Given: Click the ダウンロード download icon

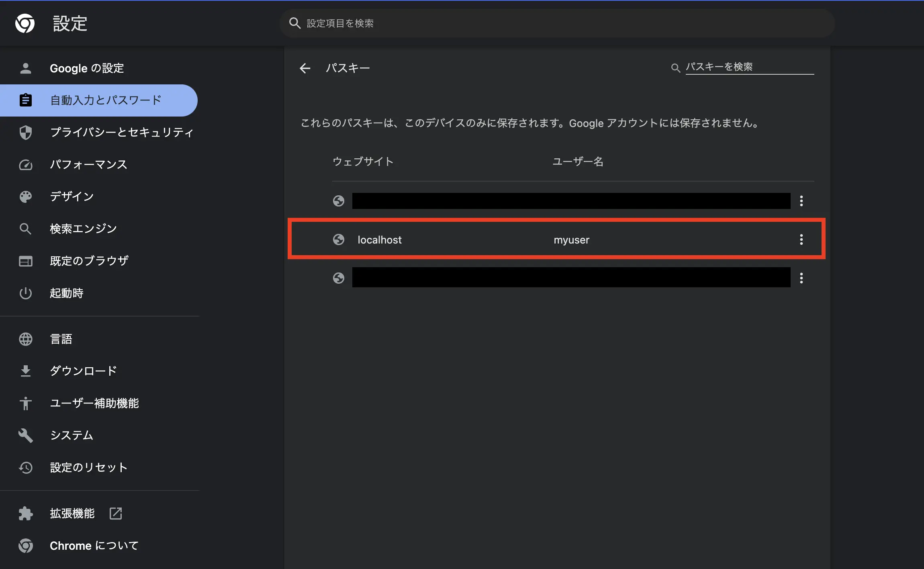Looking at the screenshot, I should (26, 370).
